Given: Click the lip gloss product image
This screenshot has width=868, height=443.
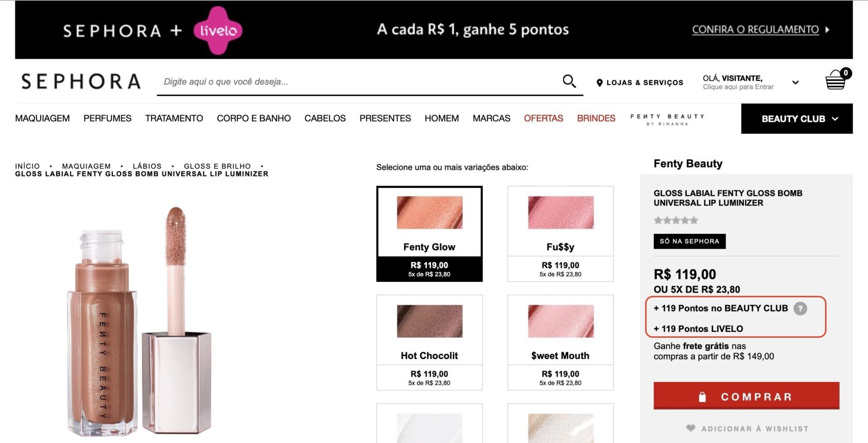Looking at the screenshot, I should [140, 322].
